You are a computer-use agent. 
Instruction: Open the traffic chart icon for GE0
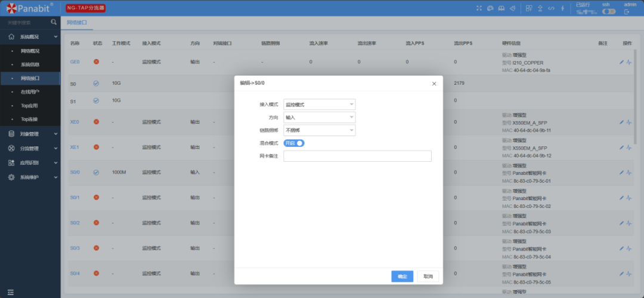[x=629, y=62]
